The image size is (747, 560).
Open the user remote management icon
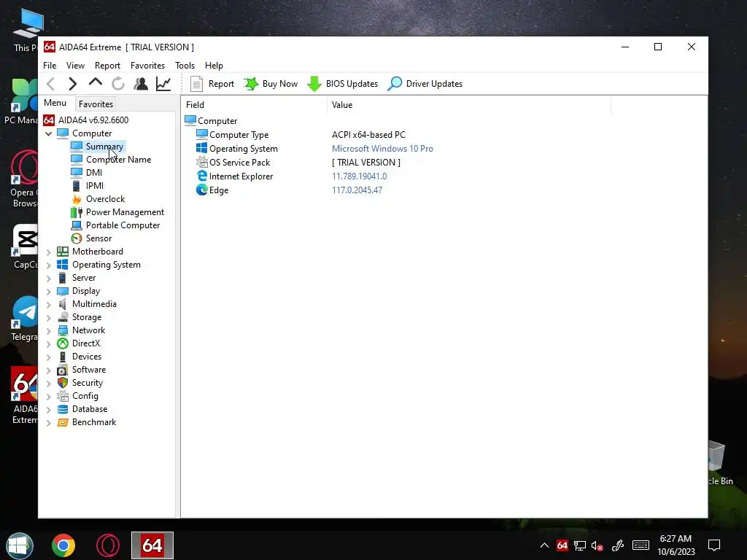(x=141, y=84)
